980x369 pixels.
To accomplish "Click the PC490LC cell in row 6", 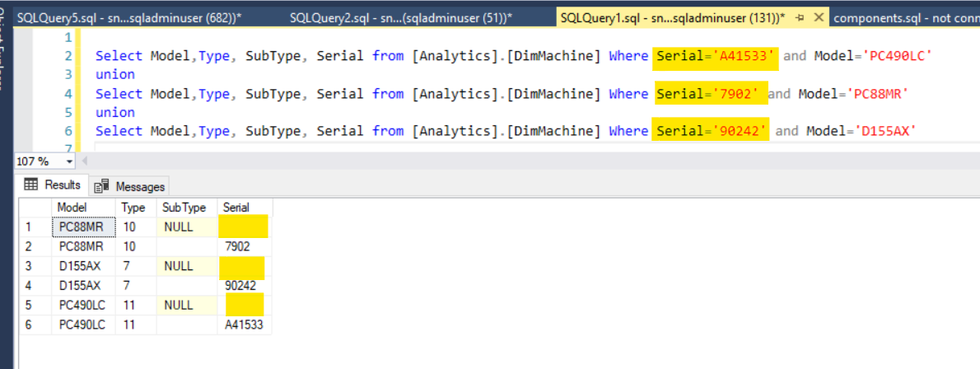I will click(x=83, y=325).
